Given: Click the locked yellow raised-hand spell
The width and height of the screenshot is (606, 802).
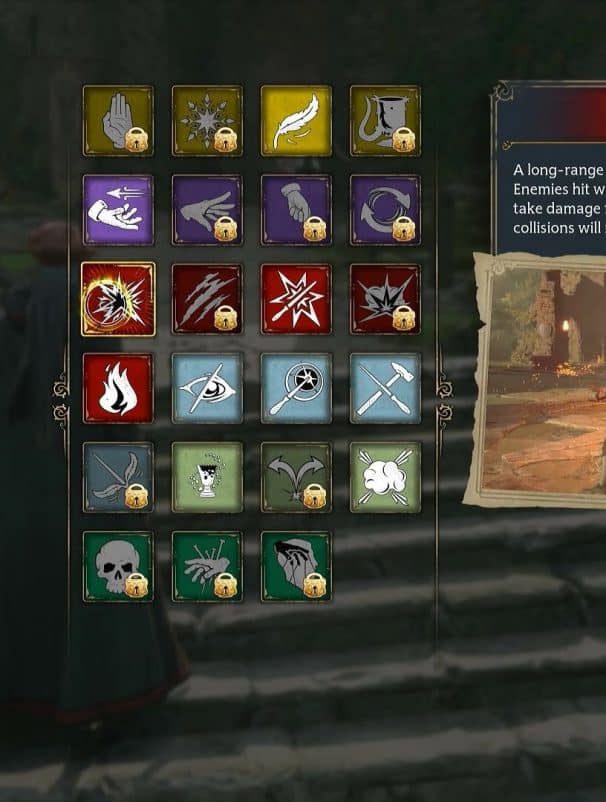Looking at the screenshot, I should [118, 121].
